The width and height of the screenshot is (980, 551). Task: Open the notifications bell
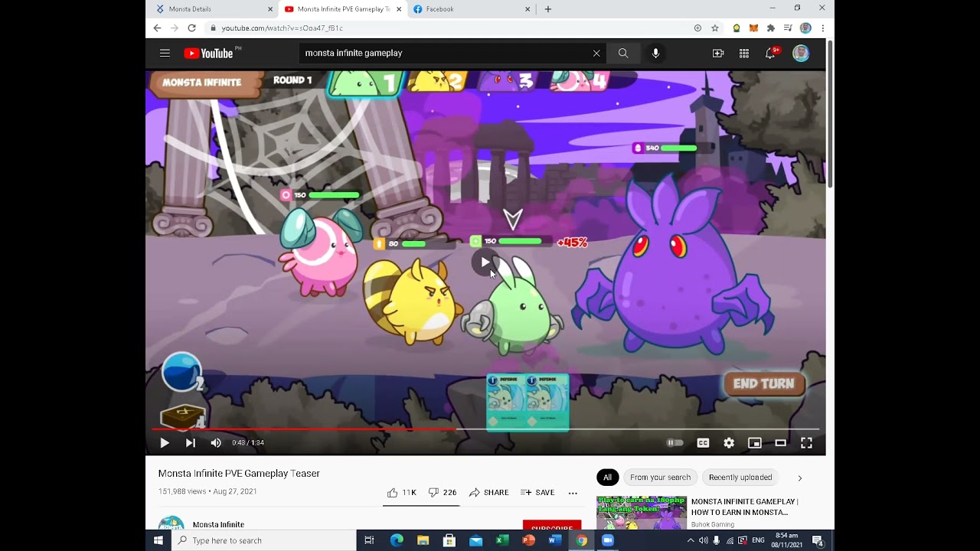pyautogui.click(x=770, y=53)
